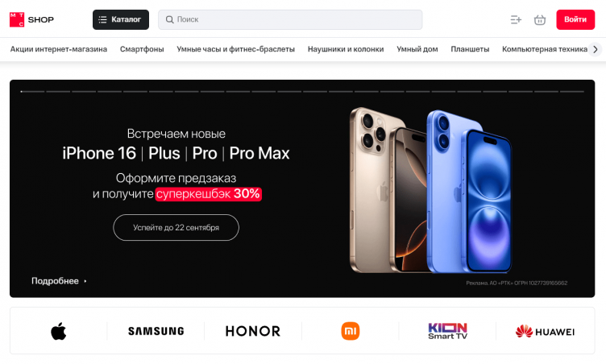Select the Apple brand logo

[x=58, y=331]
